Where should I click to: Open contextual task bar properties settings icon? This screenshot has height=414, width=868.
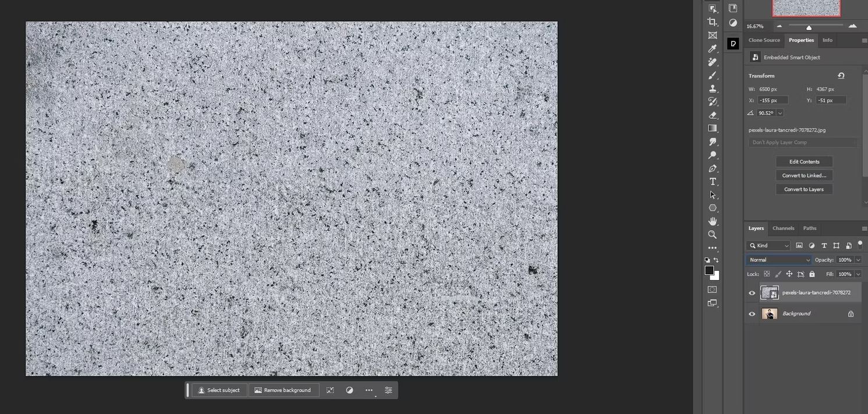click(388, 390)
